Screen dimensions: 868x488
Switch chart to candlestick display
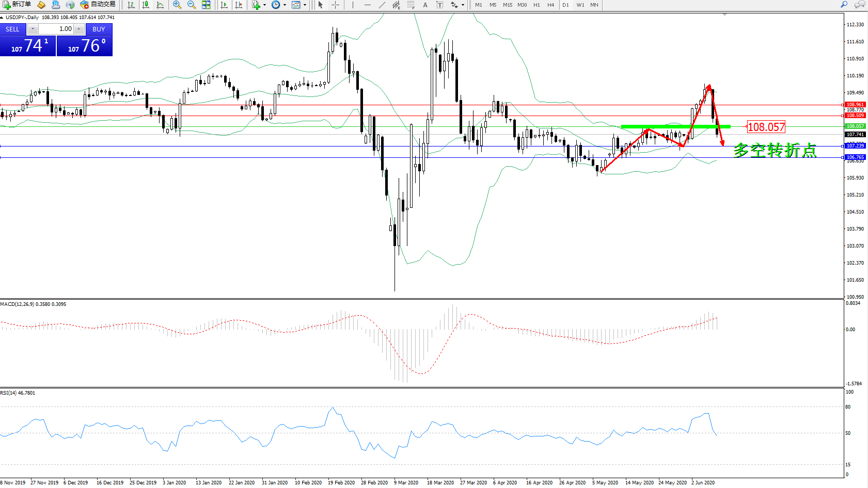tap(146, 5)
